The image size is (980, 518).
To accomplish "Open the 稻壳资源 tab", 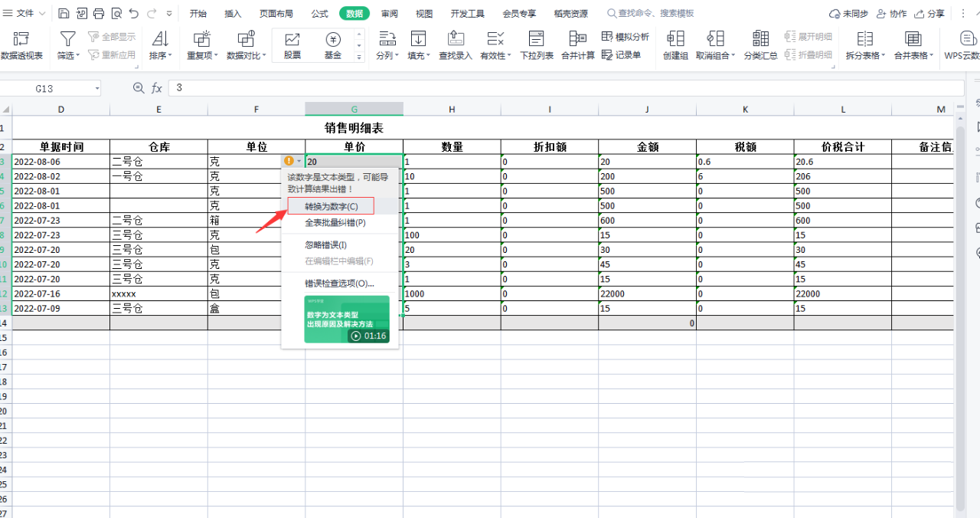I will point(571,14).
